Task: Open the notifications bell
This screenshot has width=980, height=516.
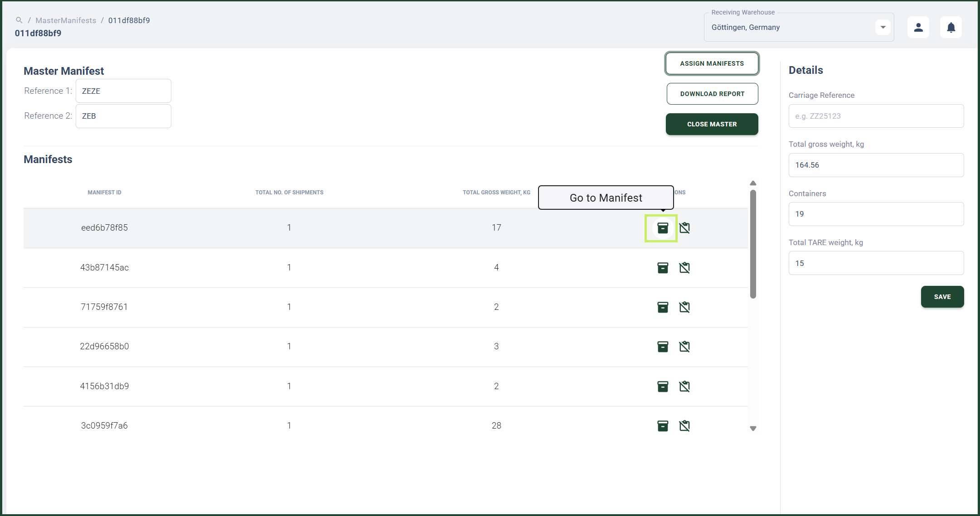Action: (x=951, y=27)
